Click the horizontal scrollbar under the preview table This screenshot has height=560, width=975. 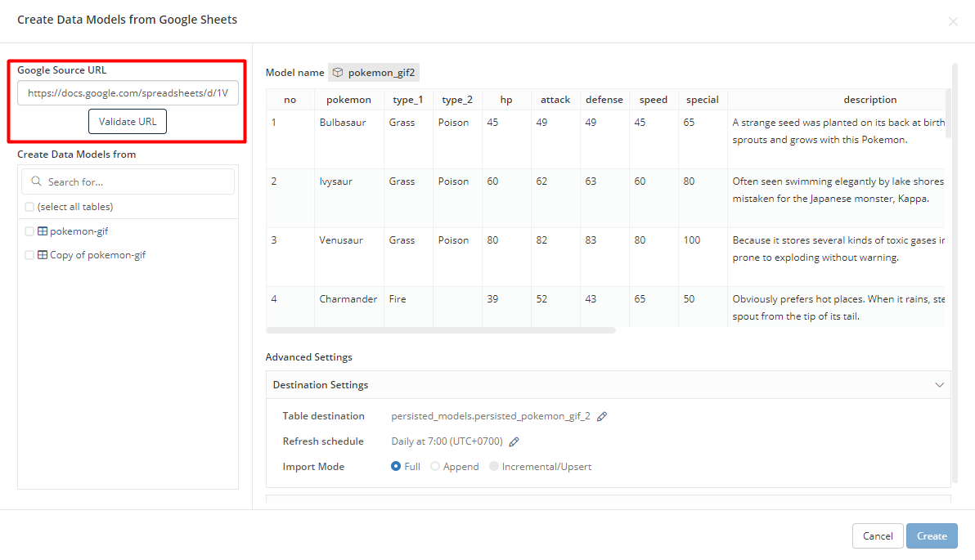click(440, 330)
